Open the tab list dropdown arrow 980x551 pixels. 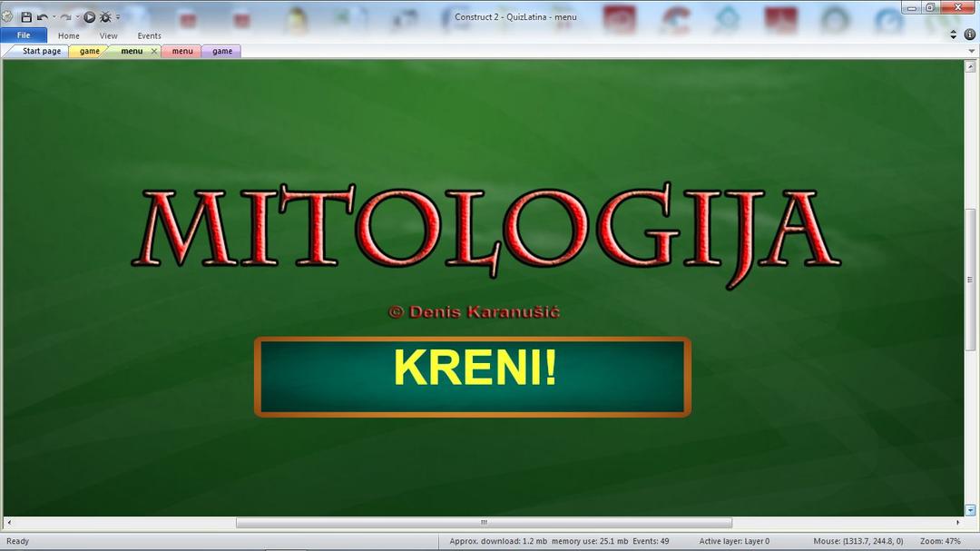(x=972, y=52)
